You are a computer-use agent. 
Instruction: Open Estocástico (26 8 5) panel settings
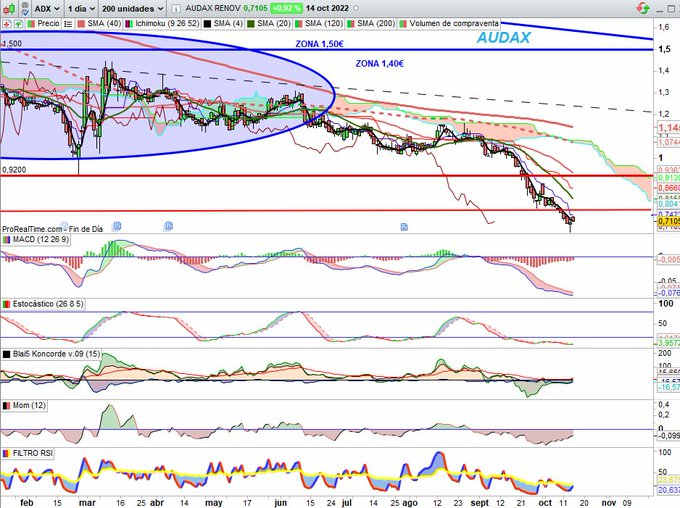pyautogui.click(x=48, y=304)
